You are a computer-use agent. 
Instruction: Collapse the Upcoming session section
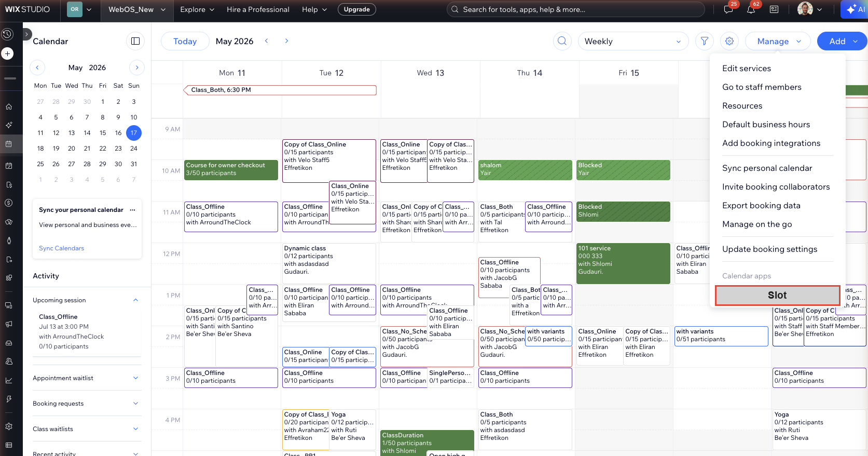point(135,300)
